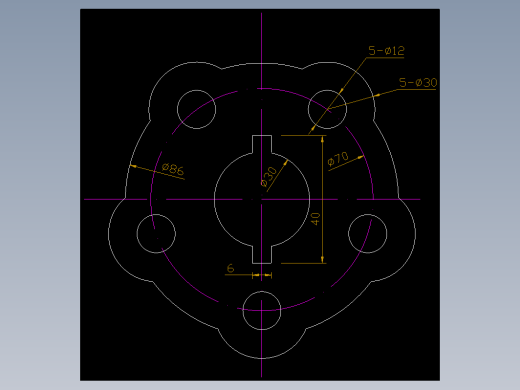Viewport: 520px width, 390px height.
Task: Select the ø86 dimension text
Action: (x=173, y=169)
